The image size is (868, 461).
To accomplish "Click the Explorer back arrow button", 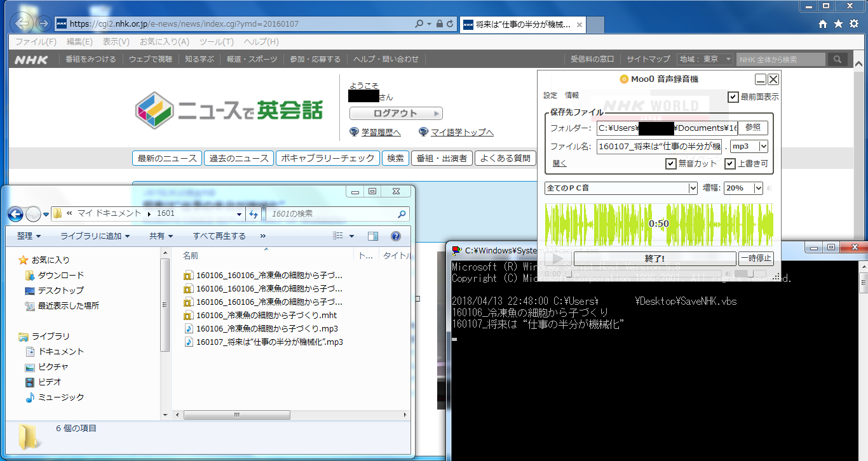I will (15, 214).
